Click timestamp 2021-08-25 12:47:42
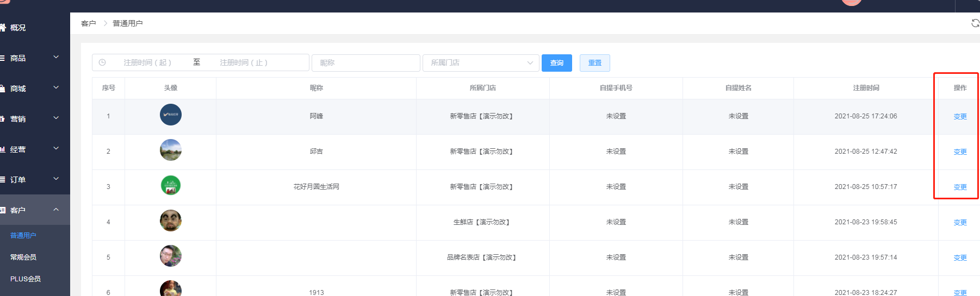Viewport: 980px width, 296px height. click(x=866, y=152)
